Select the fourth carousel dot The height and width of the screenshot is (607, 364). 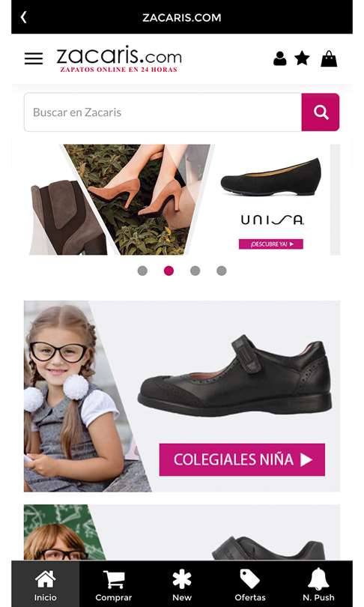[221, 271]
